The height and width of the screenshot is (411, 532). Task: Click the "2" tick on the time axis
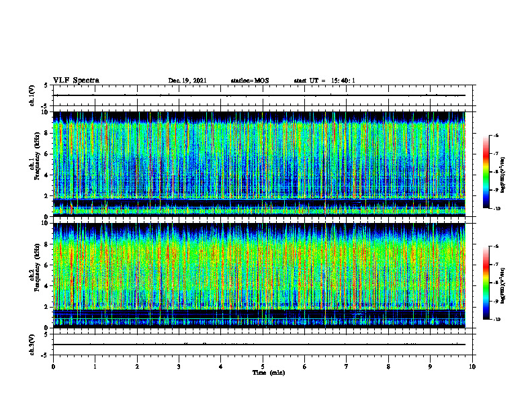pos(137,367)
